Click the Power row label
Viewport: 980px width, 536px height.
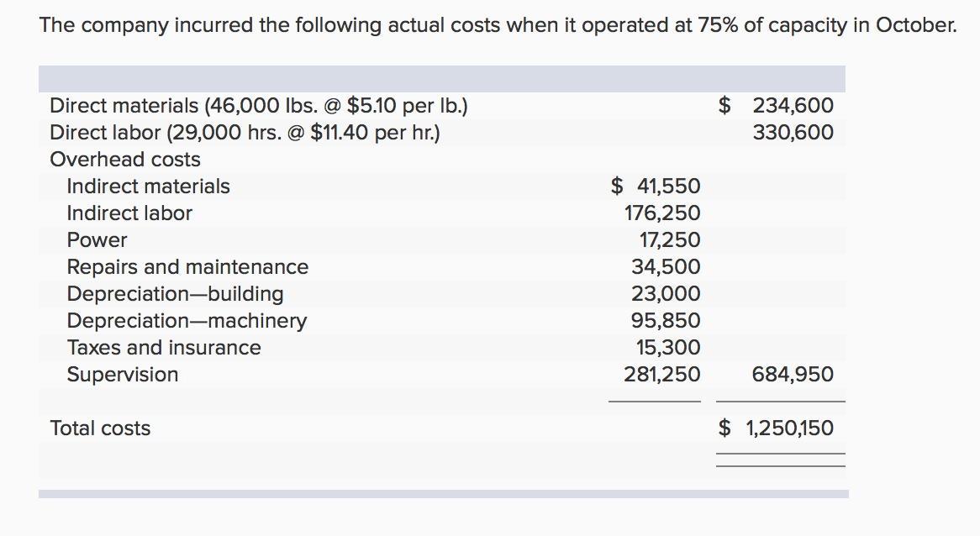point(97,240)
